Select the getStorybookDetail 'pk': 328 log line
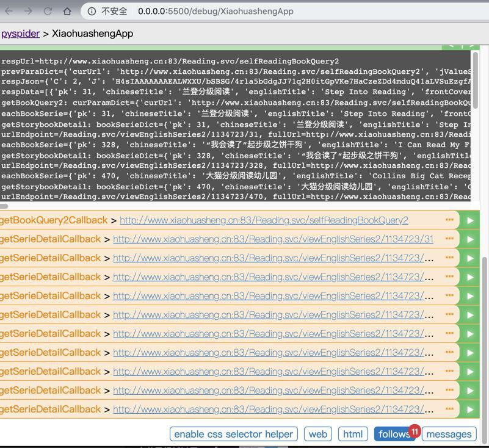 (236, 155)
